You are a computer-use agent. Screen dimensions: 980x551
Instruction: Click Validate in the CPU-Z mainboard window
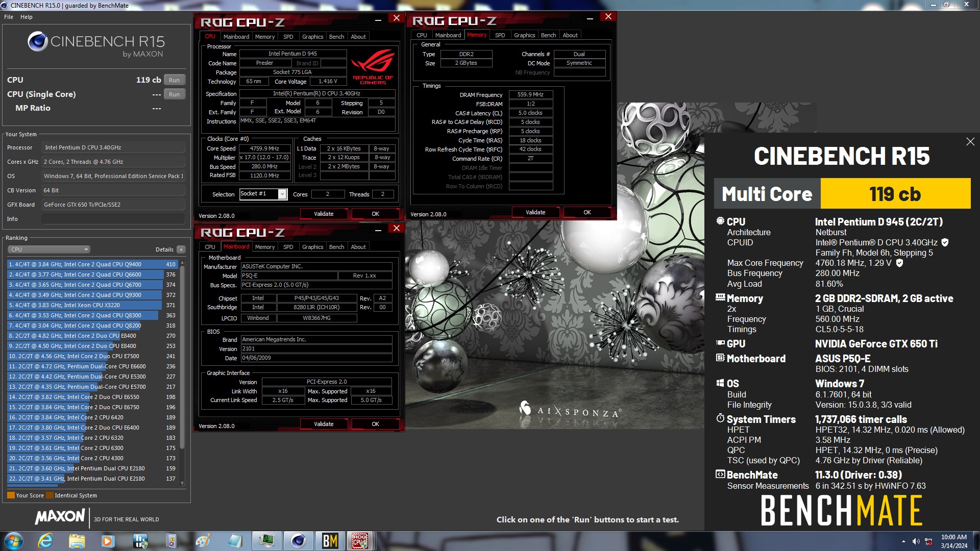click(x=324, y=424)
